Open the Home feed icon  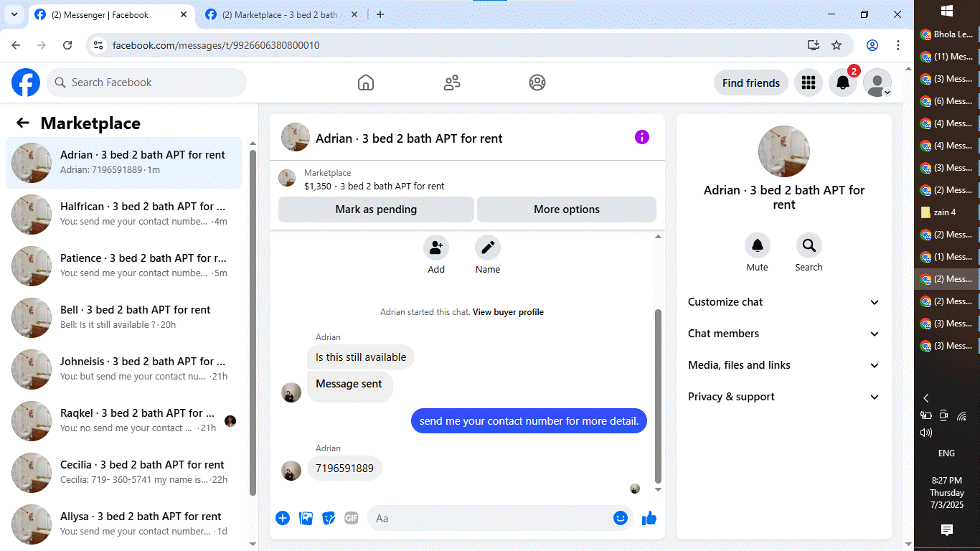point(366,83)
